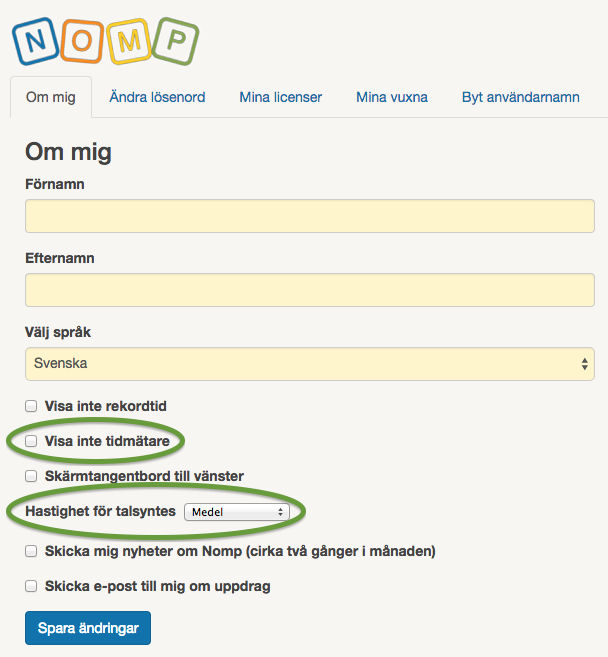The width and height of the screenshot is (608, 657).
Task: Open the Mina licenser tab
Action: [x=280, y=97]
